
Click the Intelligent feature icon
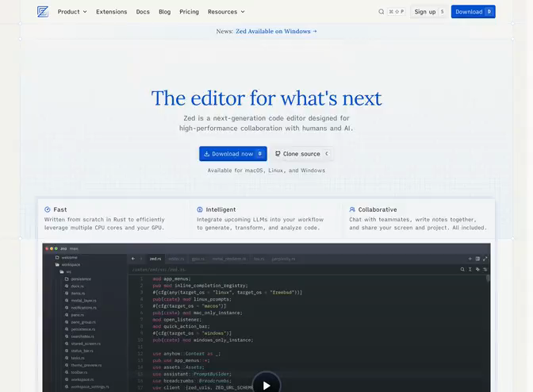pos(200,209)
